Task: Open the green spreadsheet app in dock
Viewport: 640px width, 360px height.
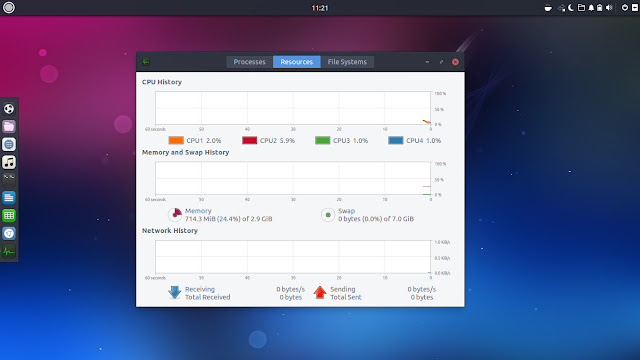Action: pos(9,216)
